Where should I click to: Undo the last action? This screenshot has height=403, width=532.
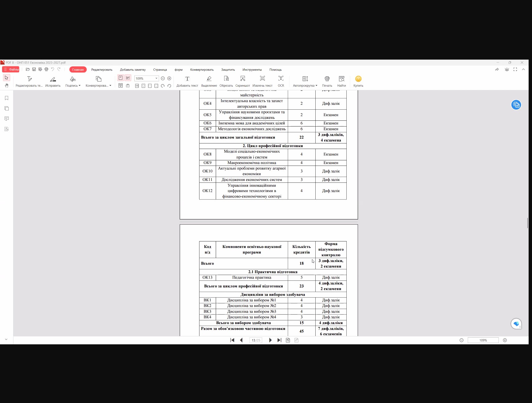tap(53, 69)
